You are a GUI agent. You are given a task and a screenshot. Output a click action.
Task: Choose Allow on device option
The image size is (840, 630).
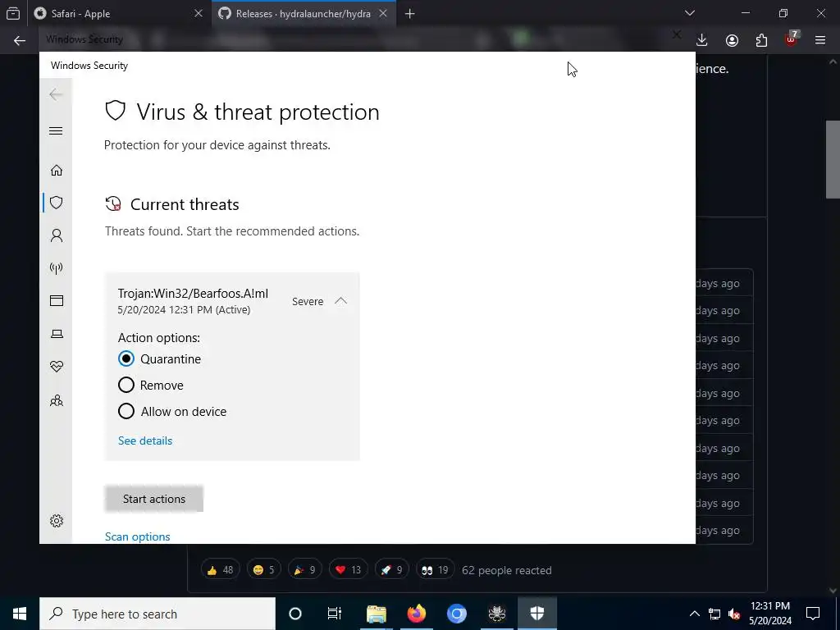172,412
